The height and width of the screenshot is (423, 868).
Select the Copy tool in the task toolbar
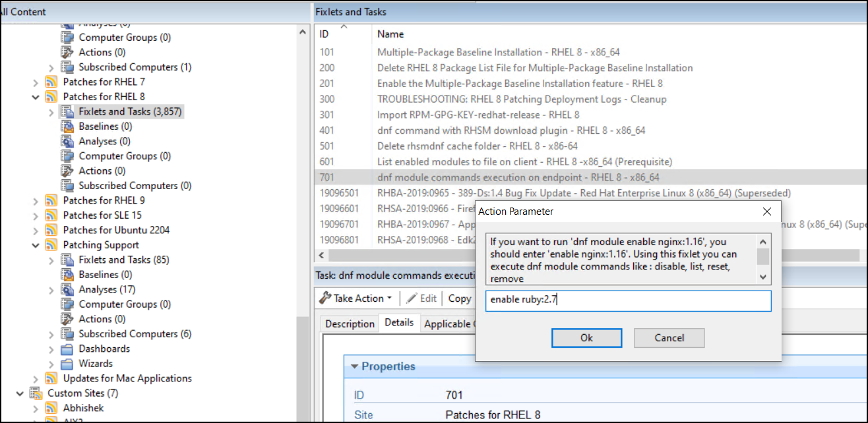459,298
